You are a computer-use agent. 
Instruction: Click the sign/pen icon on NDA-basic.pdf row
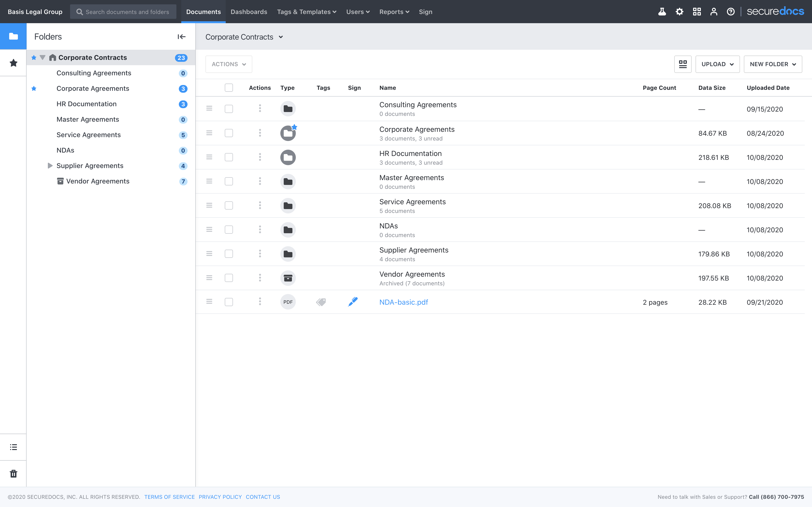pos(353,302)
